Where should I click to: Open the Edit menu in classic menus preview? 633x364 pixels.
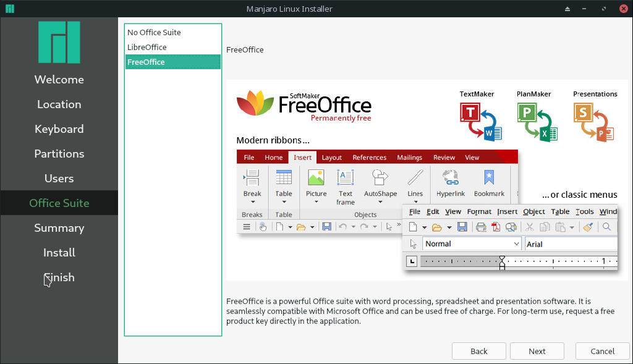point(433,211)
